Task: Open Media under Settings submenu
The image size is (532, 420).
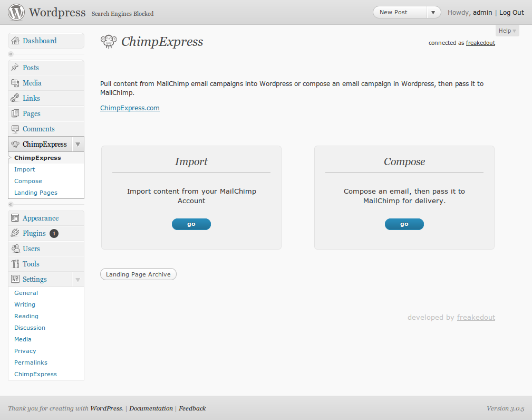Action: click(x=23, y=339)
